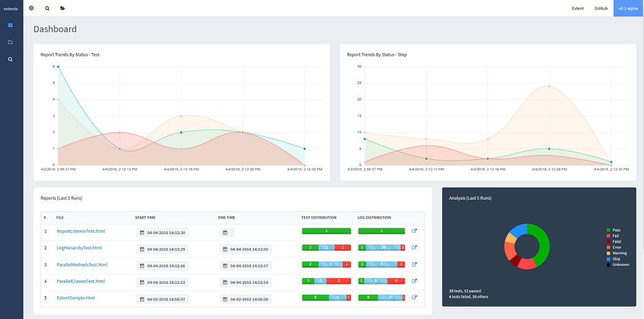The width and height of the screenshot is (644, 319).
Task: Open the folder icon in left sidebar
Action: [10, 42]
